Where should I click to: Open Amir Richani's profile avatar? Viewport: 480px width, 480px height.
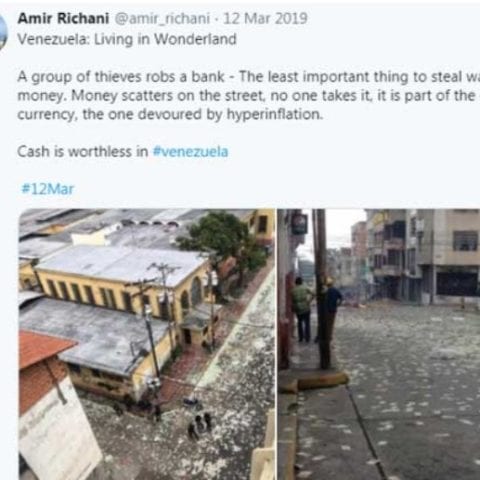point(3,33)
